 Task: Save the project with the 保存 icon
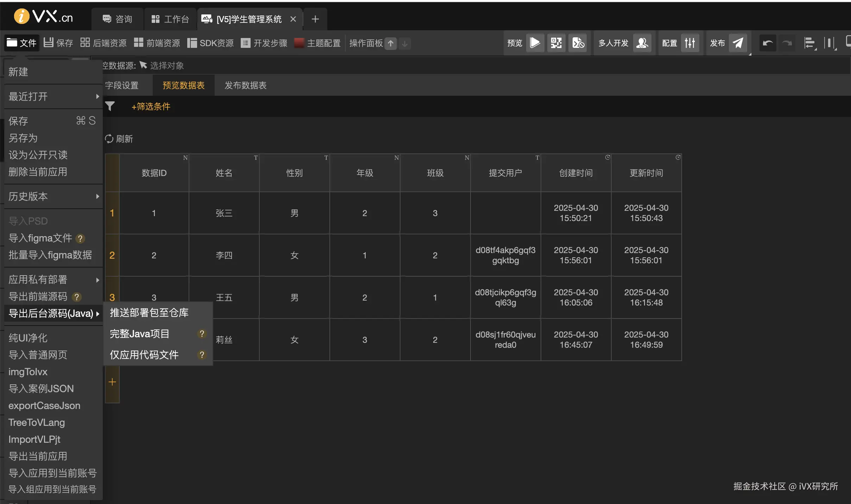49,43
